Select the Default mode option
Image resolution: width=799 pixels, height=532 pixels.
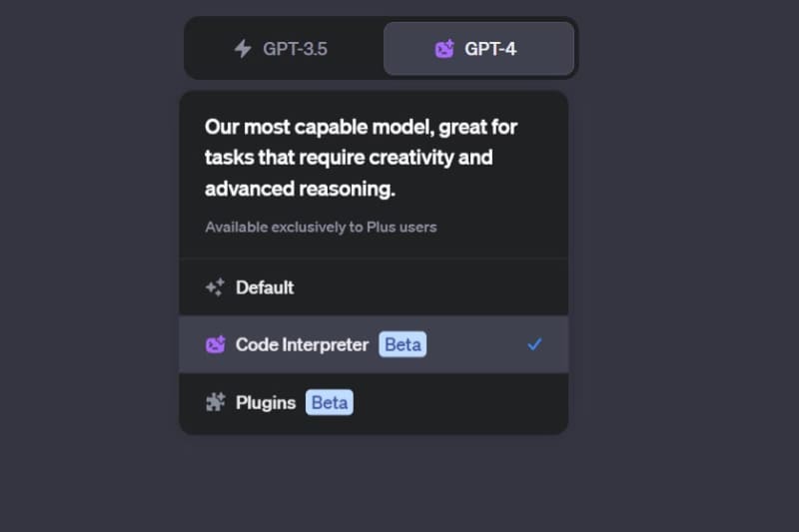pos(374,287)
